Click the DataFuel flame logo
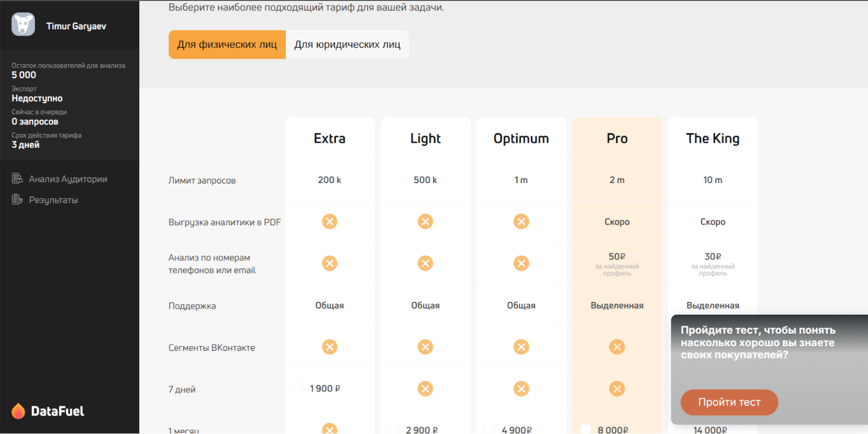Image resolution: width=868 pixels, height=434 pixels. 18,411
